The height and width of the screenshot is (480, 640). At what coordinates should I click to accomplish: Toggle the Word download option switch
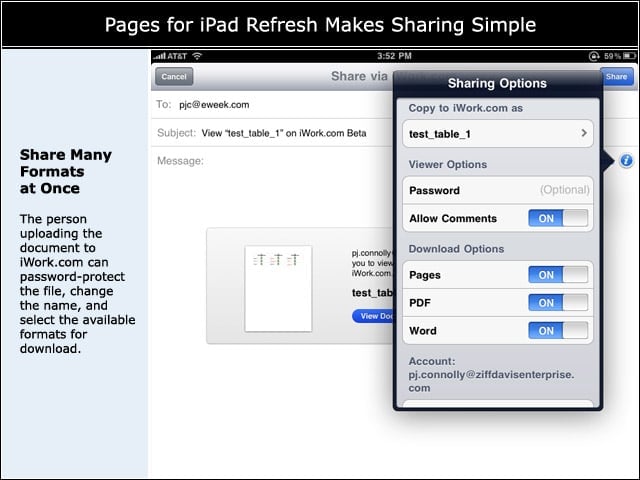coord(558,331)
